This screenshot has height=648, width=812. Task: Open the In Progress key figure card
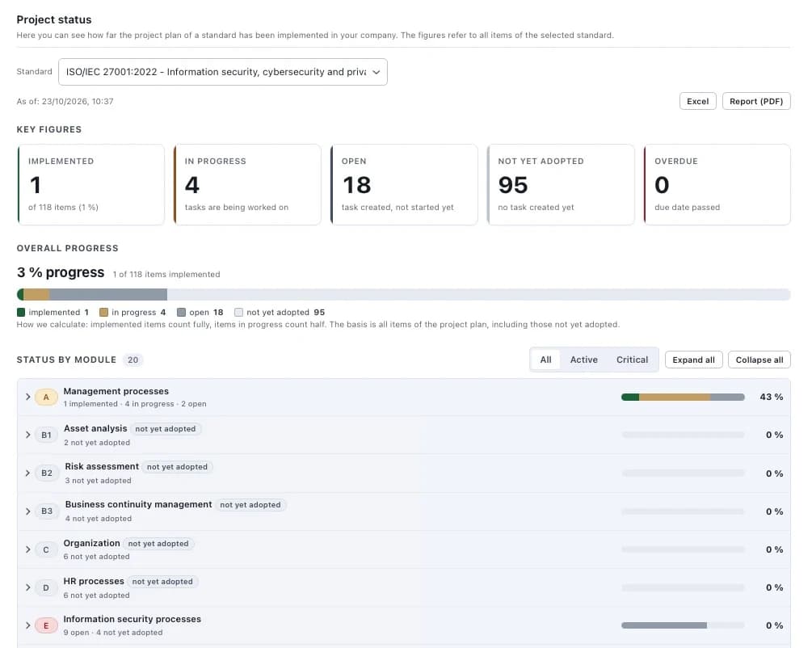tap(247, 185)
